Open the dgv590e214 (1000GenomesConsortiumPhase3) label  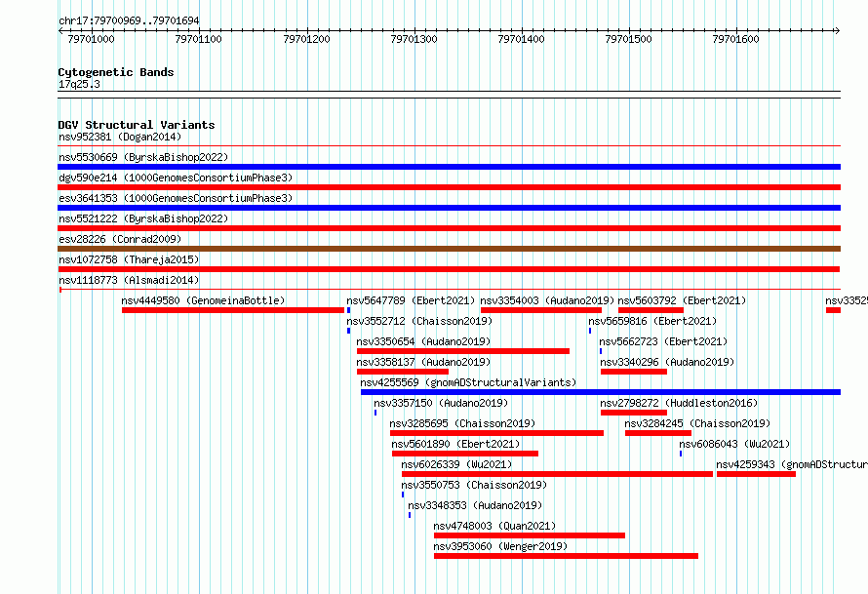pyautogui.click(x=176, y=178)
